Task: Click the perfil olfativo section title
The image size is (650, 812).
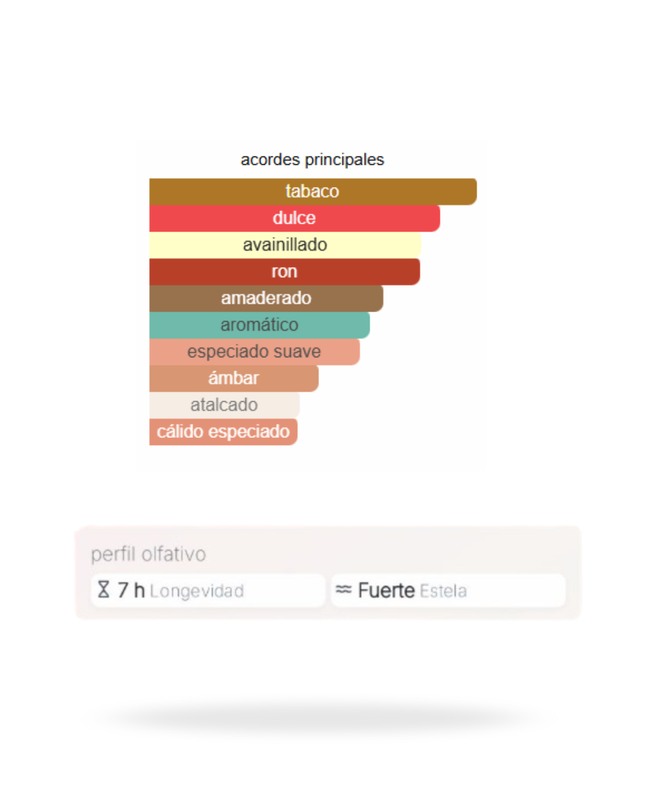Action: click(x=148, y=554)
